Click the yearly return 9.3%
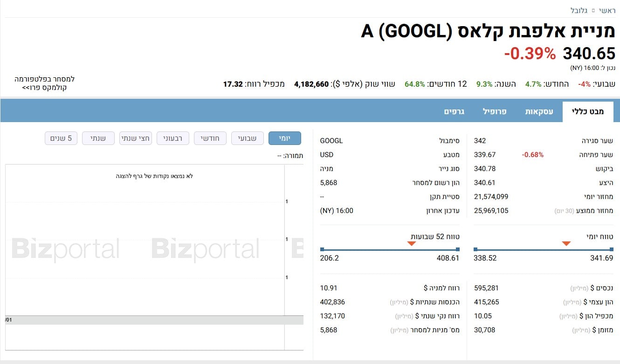The image size is (620, 364). (x=484, y=84)
